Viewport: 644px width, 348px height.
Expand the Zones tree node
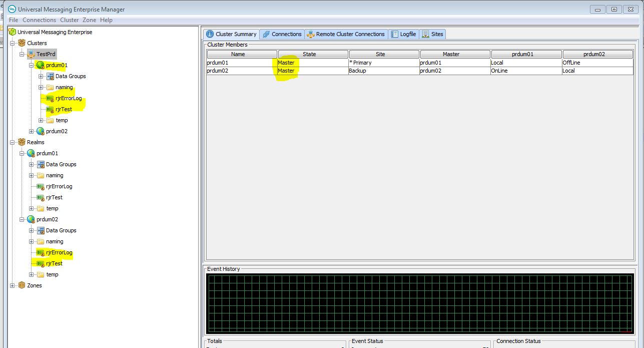13,285
